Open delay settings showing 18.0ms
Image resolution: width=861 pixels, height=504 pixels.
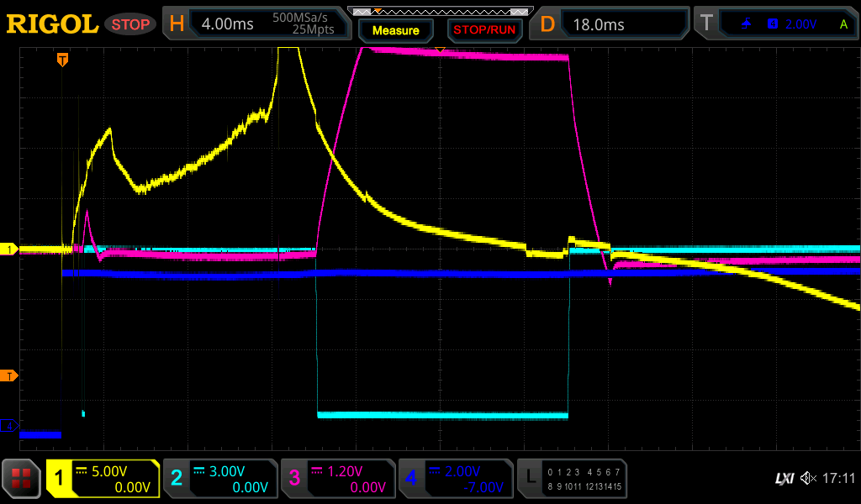pos(612,24)
